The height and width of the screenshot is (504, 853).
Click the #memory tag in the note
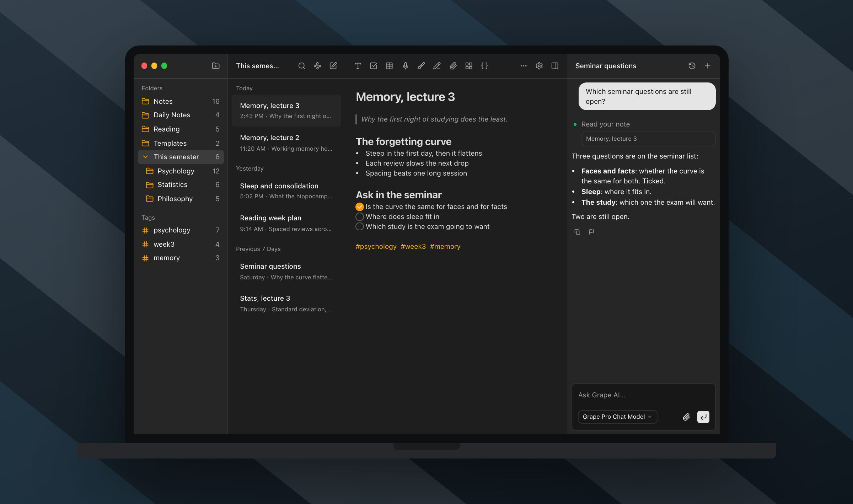pyautogui.click(x=445, y=246)
